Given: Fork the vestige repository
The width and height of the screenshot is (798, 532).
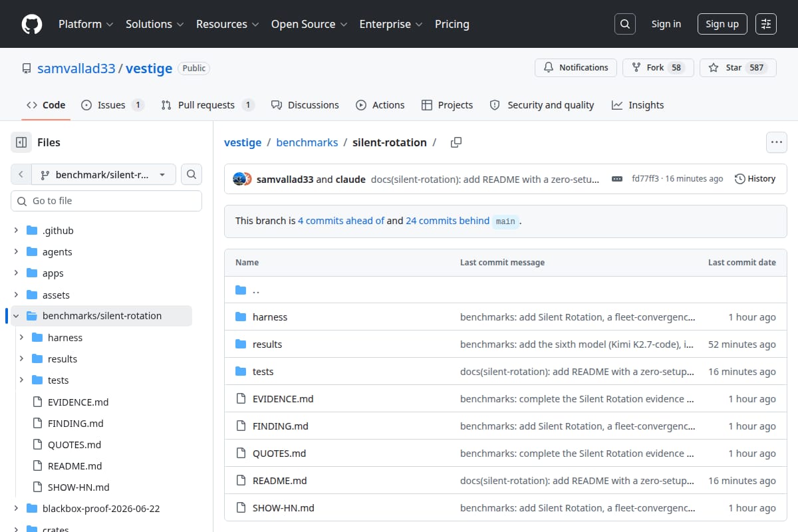Looking at the screenshot, I should pyautogui.click(x=658, y=68).
